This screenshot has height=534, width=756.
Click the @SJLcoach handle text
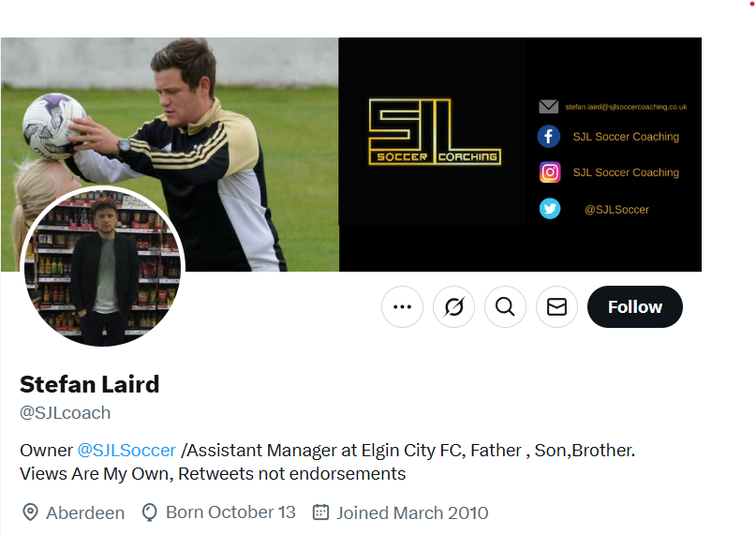[x=65, y=413]
